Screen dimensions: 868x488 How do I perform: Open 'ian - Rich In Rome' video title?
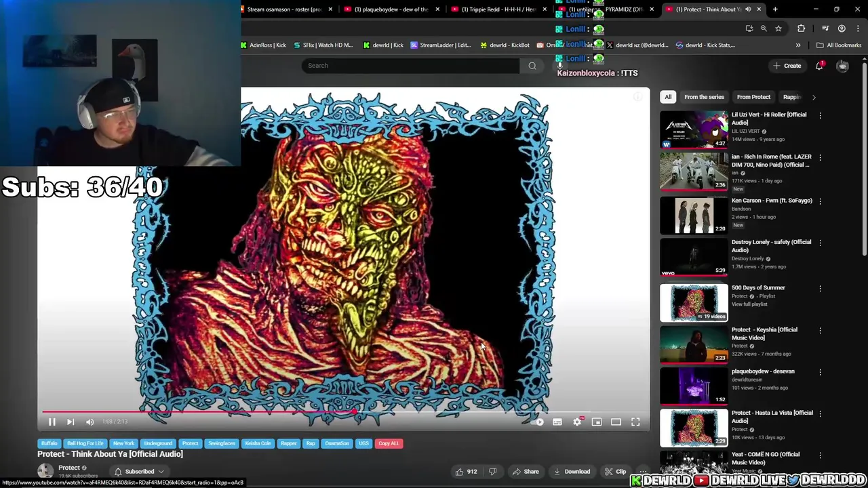[771, 161]
